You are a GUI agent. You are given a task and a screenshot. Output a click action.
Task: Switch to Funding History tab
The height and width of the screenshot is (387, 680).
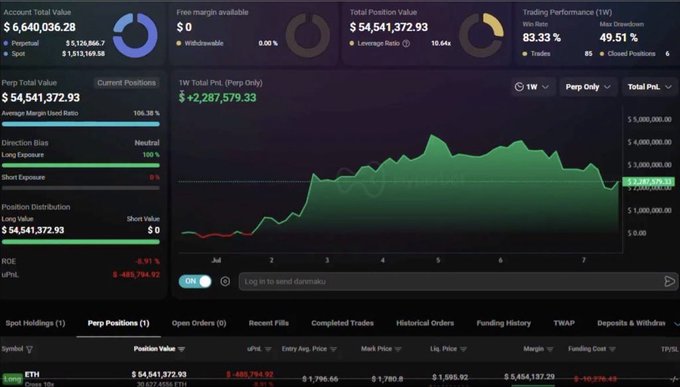click(x=503, y=323)
